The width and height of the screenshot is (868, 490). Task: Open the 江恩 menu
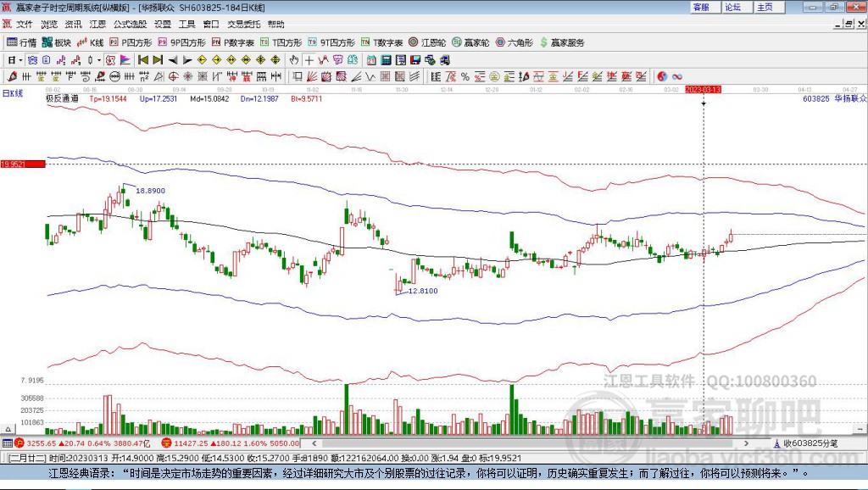(97, 24)
